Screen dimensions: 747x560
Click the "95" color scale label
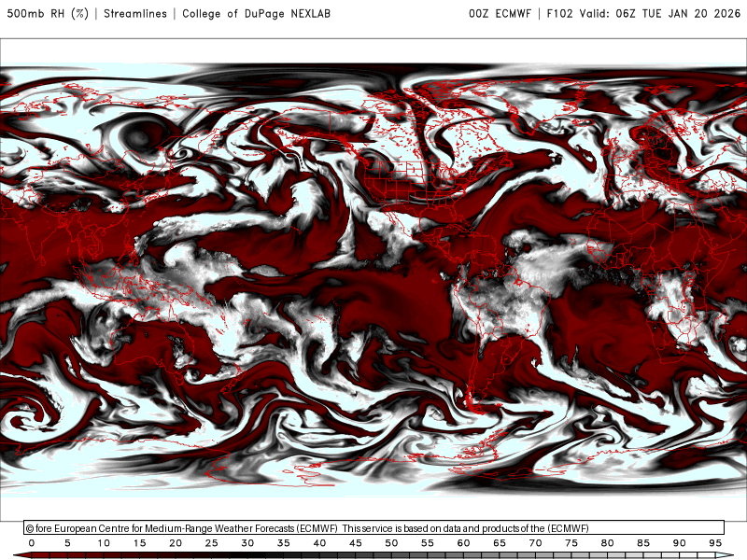click(x=715, y=543)
